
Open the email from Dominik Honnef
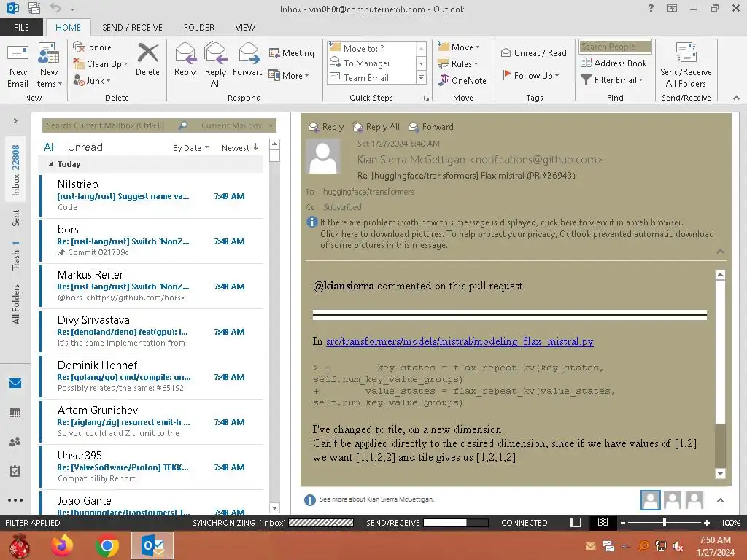[152, 376]
